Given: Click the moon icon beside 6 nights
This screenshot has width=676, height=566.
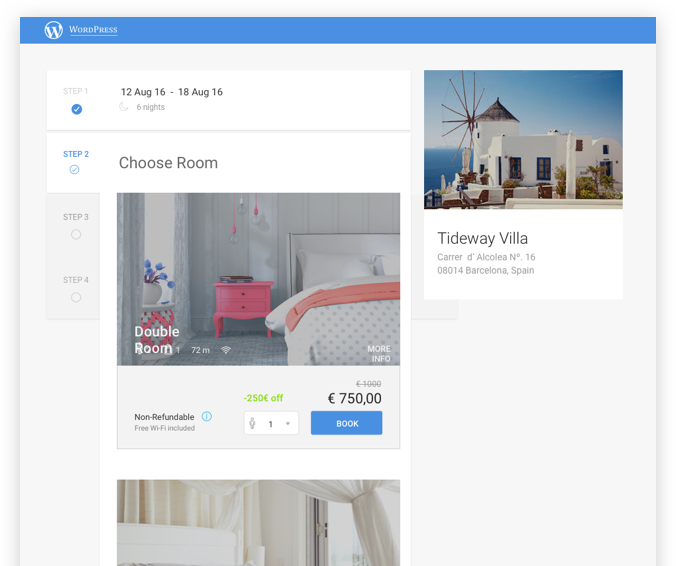Looking at the screenshot, I should pyautogui.click(x=124, y=107).
